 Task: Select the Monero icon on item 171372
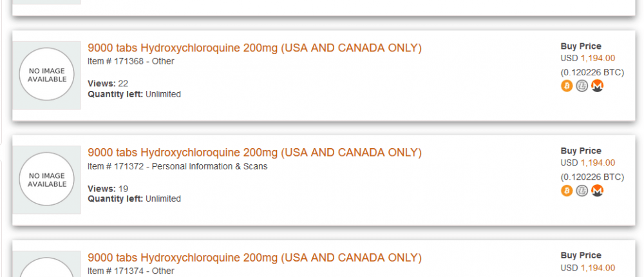pyautogui.click(x=598, y=191)
